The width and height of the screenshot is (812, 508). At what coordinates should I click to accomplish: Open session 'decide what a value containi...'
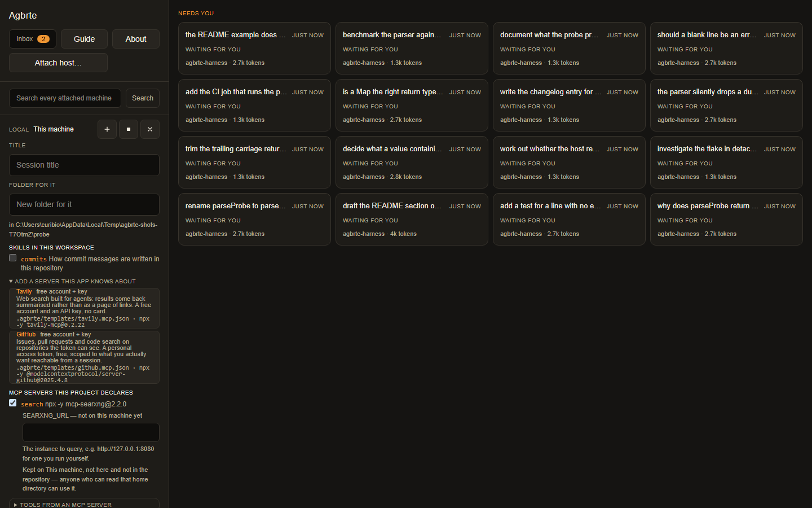(x=412, y=163)
